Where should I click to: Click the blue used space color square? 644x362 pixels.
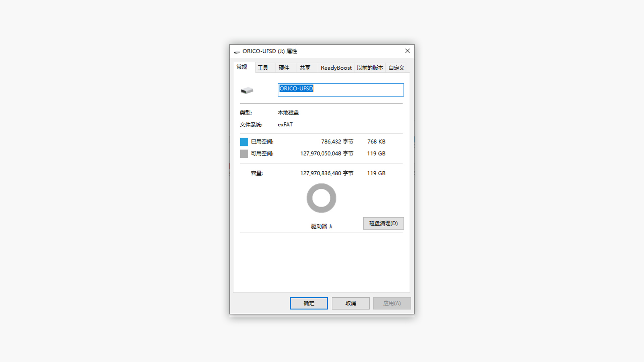[244, 142]
